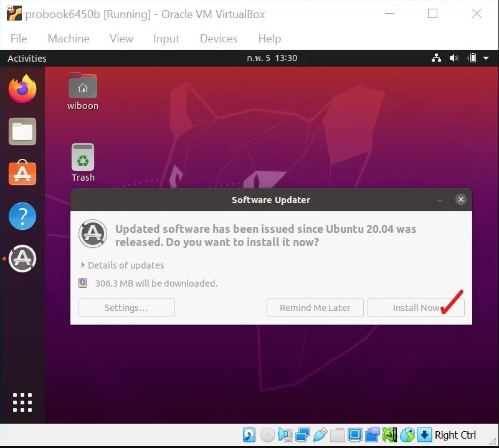Open Firefox from the Ubuntu dock

click(22, 88)
